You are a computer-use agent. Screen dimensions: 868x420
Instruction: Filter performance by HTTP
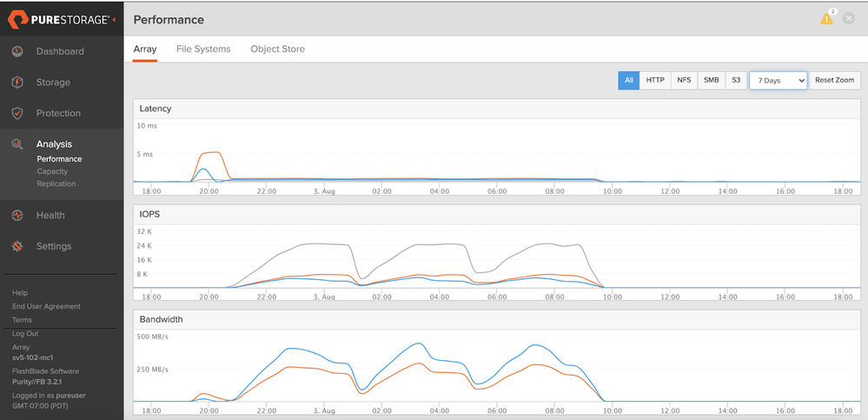click(x=655, y=80)
